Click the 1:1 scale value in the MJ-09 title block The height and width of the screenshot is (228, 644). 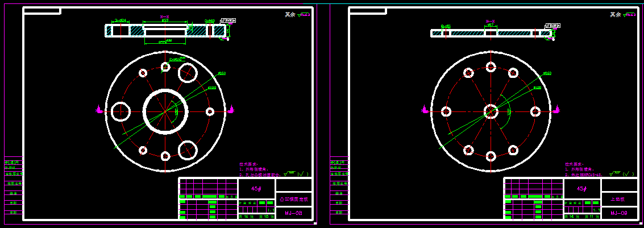click(596, 210)
